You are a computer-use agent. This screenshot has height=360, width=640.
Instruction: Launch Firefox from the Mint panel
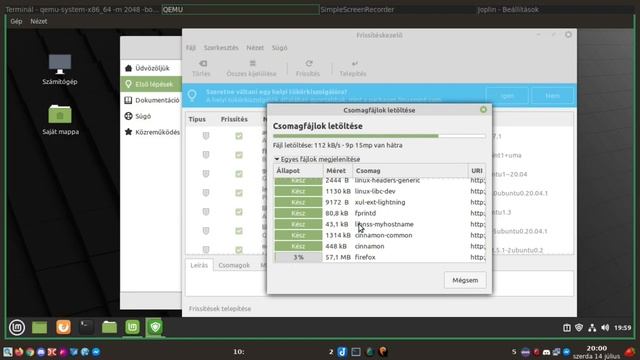63,327
